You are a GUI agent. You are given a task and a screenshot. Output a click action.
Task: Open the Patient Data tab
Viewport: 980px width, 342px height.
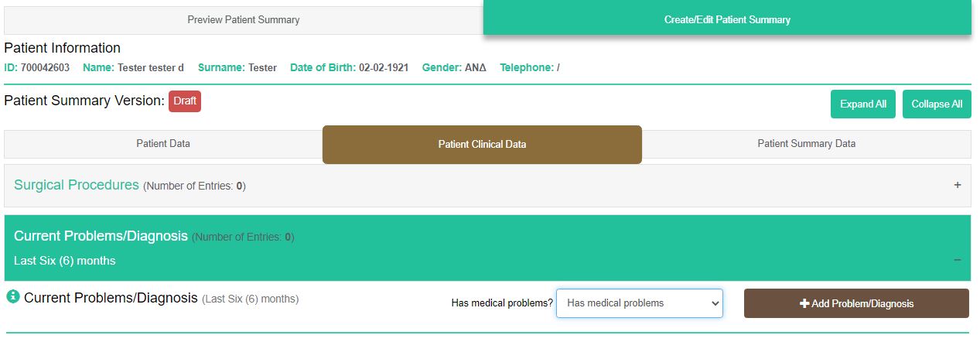(x=163, y=144)
